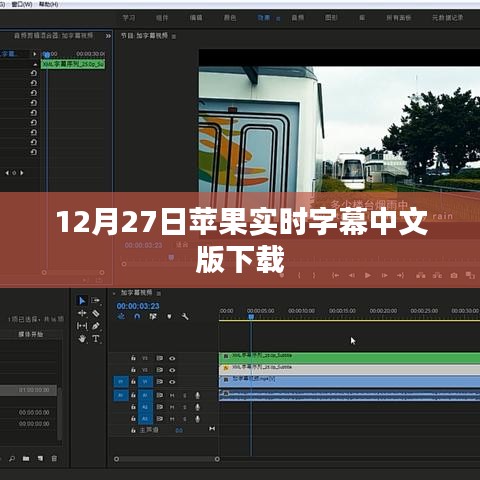The height and width of the screenshot is (480, 480).
Task: Go to previous keyframe arrow
Action: (7, 173)
